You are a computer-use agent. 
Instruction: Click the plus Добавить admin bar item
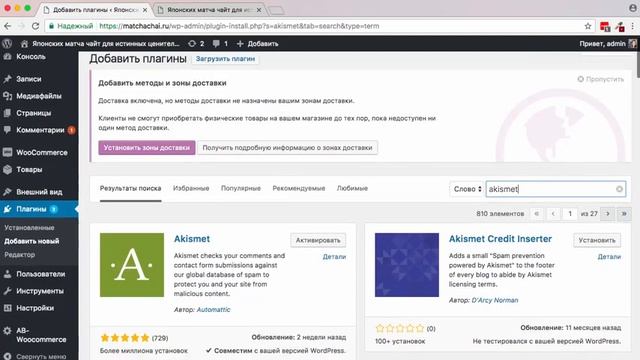click(x=258, y=43)
